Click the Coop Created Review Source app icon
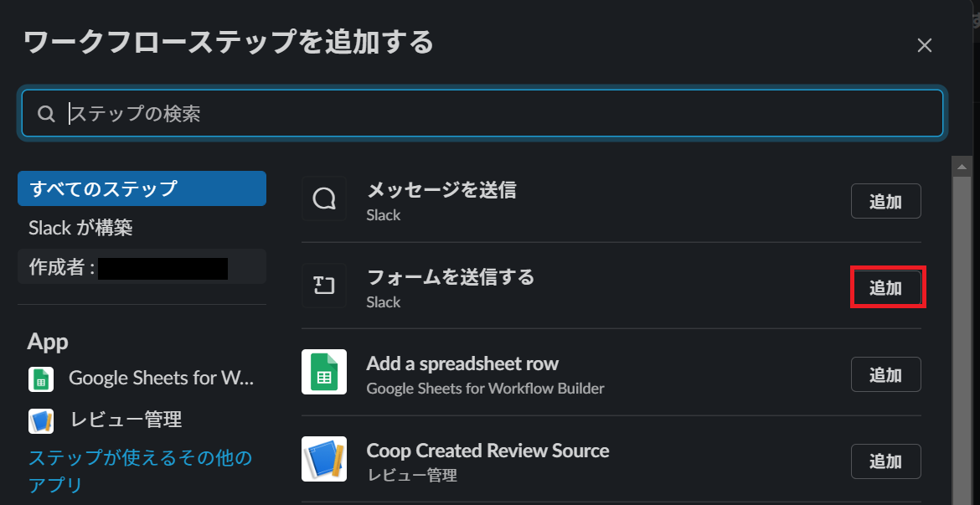980x505 pixels. pyautogui.click(x=324, y=459)
